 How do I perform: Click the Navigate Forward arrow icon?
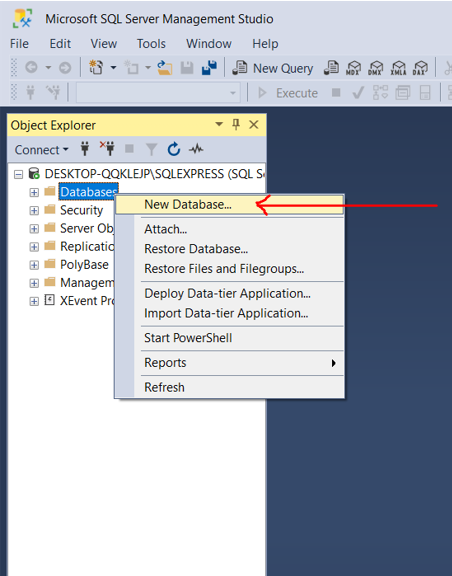point(65,68)
